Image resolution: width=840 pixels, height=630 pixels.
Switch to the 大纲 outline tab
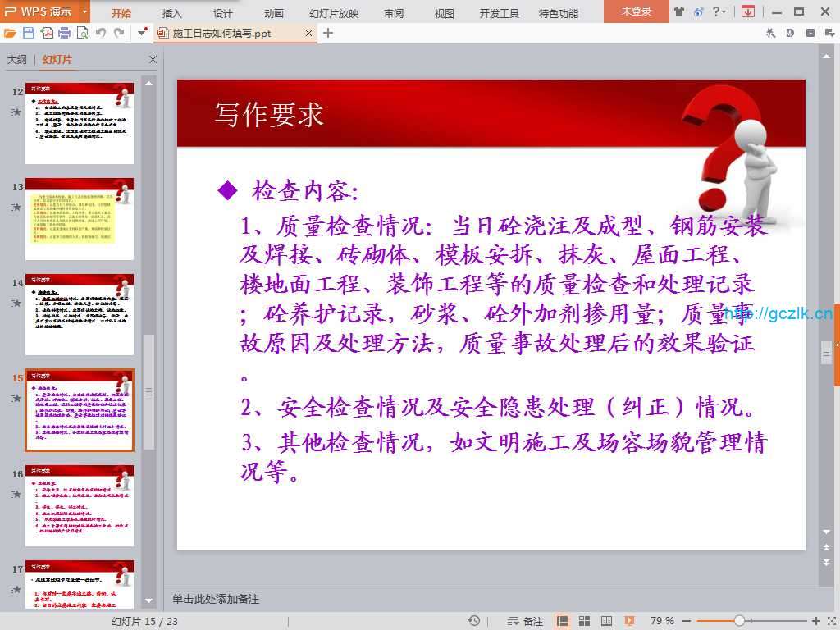pyautogui.click(x=17, y=60)
